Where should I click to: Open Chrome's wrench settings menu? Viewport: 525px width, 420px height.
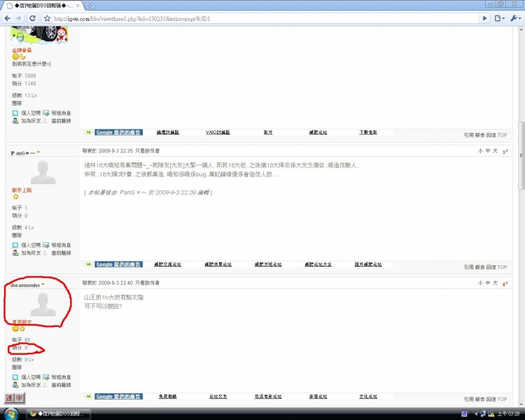tap(515, 18)
